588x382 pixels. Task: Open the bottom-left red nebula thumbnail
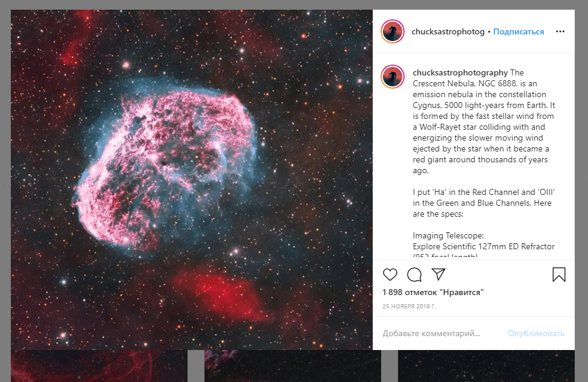point(99,366)
